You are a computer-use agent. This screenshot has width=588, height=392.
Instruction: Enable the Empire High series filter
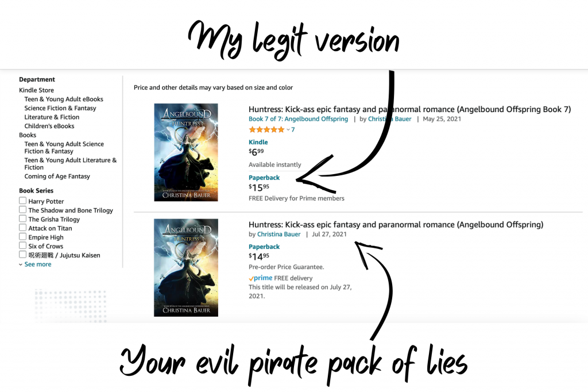[x=23, y=237]
